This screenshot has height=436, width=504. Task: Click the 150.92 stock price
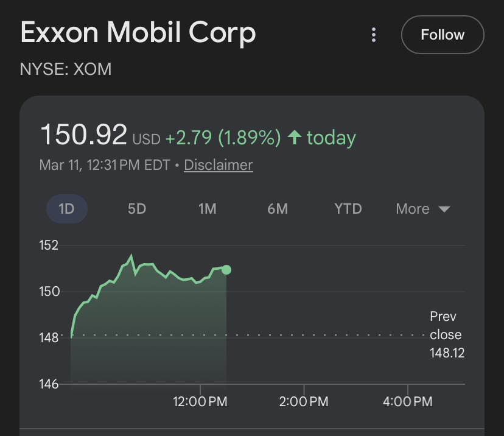pyautogui.click(x=83, y=135)
